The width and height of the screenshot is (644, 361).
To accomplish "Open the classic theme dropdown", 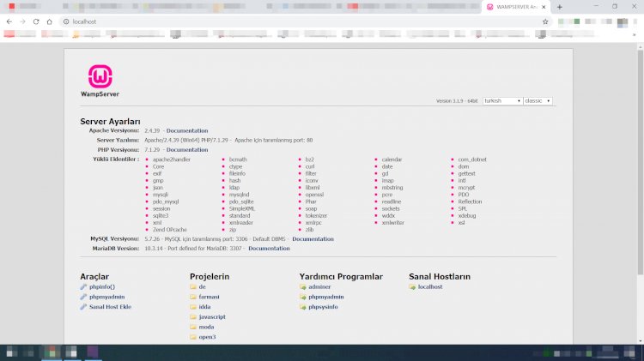I will (x=538, y=101).
